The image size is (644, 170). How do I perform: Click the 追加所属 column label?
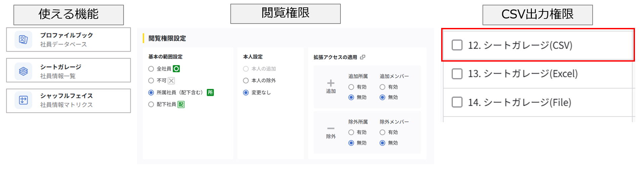358,76
